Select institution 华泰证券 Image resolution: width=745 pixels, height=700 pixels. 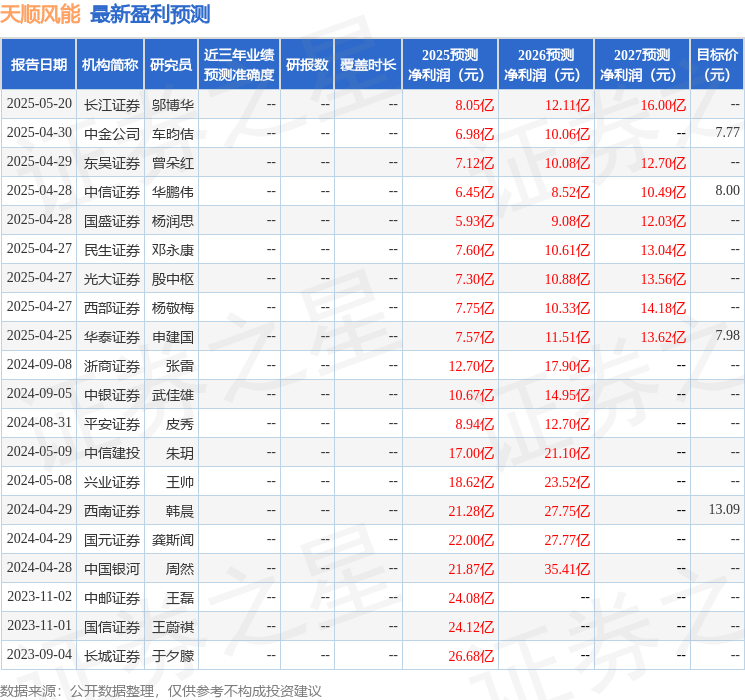coord(112,337)
